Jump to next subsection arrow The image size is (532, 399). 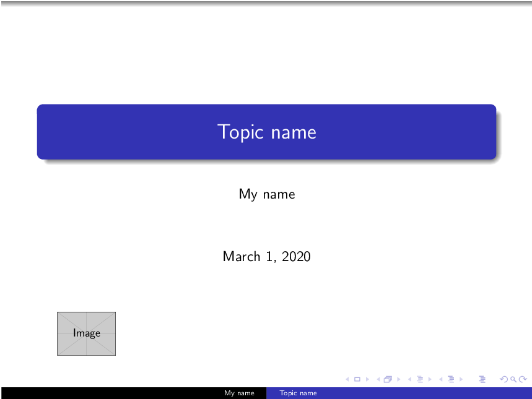429,379
